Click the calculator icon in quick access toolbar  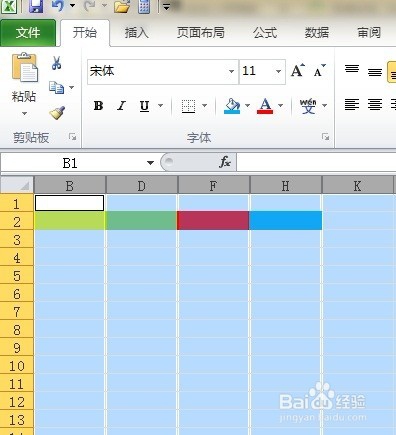[144, 6]
